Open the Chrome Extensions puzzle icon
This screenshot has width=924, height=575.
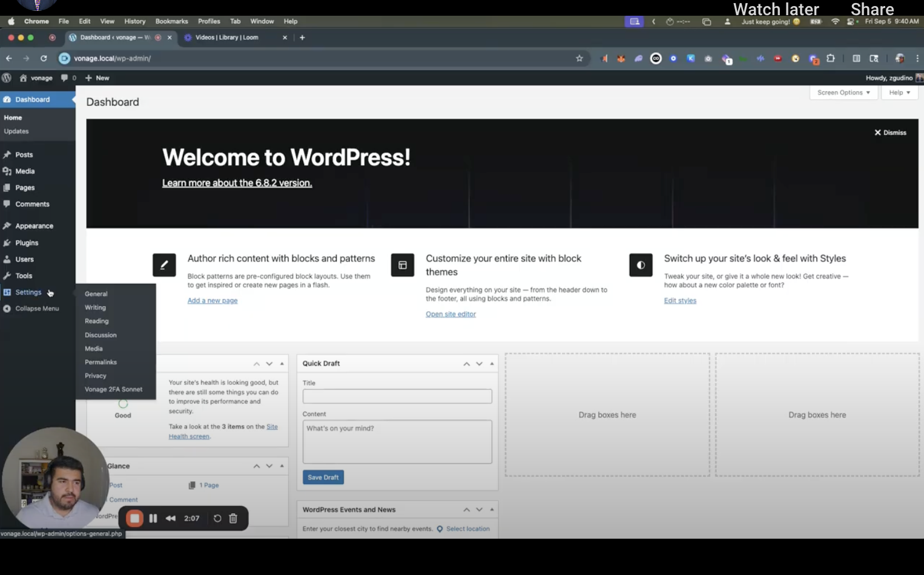(831, 58)
